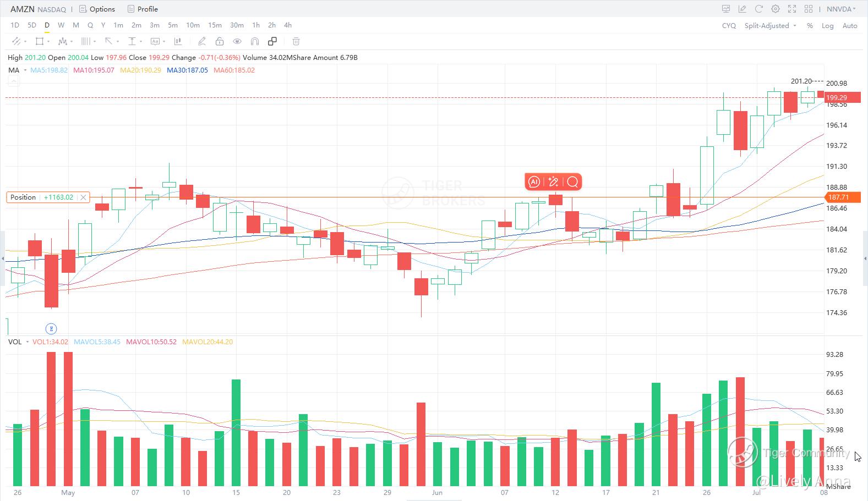Toggle the Log scale option

827,26
